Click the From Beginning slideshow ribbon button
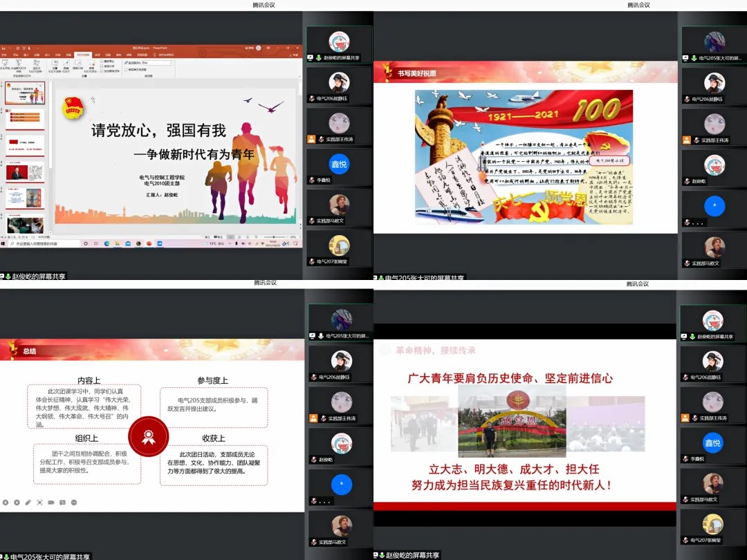The height and width of the screenshot is (560, 747). (5, 65)
